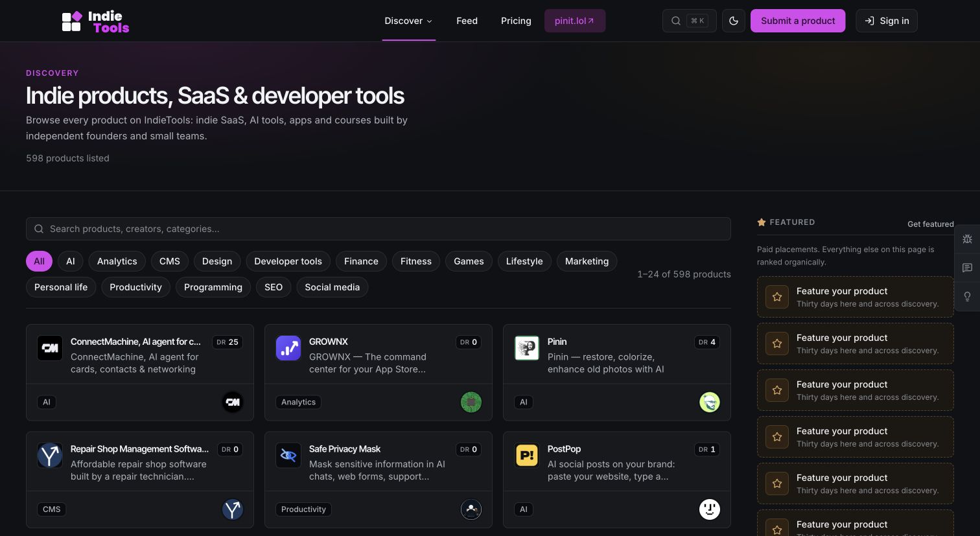Click the ConnectMachine creator avatar
The width and height of the screenshot is (980, 536).
(233, 402)
